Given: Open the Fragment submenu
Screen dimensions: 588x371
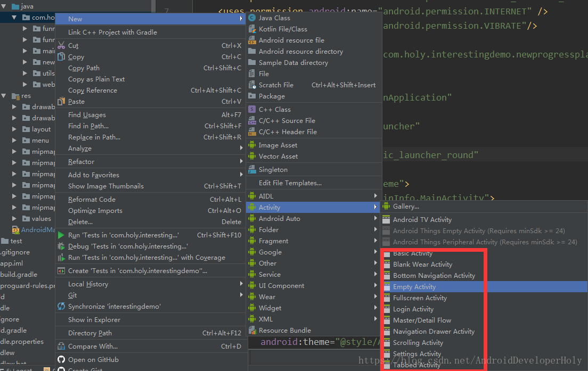Looking at the screenshot, I should tap(313, 241).
